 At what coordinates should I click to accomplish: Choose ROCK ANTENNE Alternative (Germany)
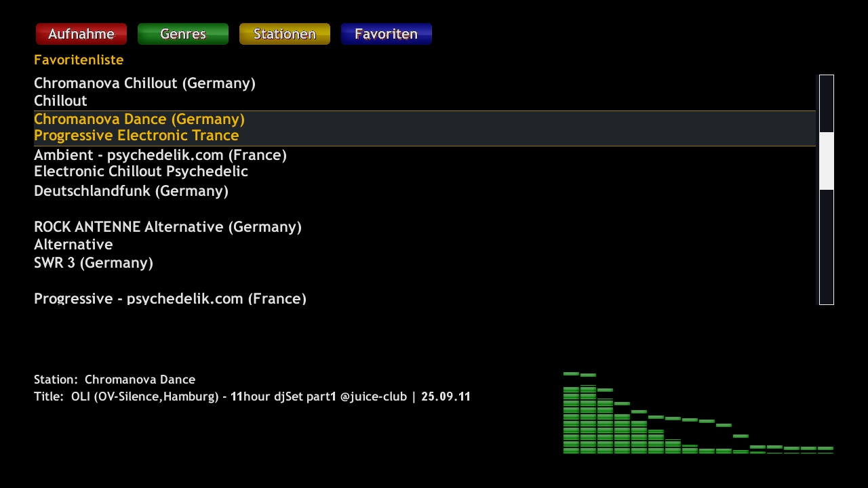167,227
